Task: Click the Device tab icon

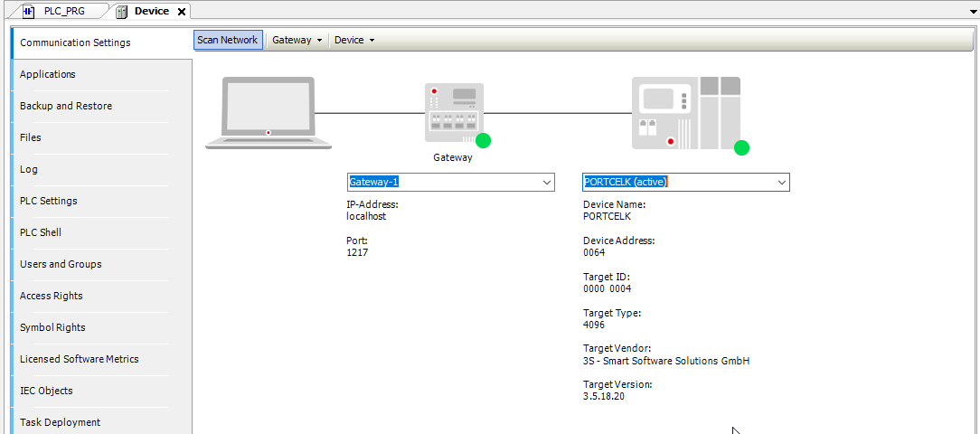Action: tap(123, 11)
